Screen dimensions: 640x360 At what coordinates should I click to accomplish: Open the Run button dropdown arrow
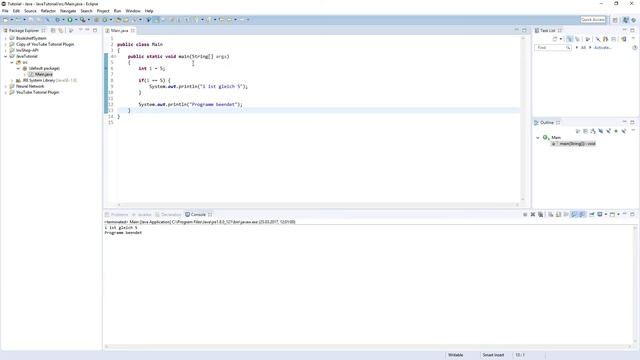[x=76, y=20]
